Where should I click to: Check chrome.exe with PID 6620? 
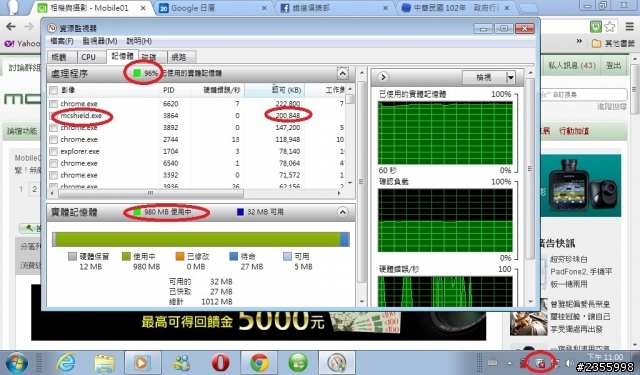pyautogui.click(x=53, y=104)
